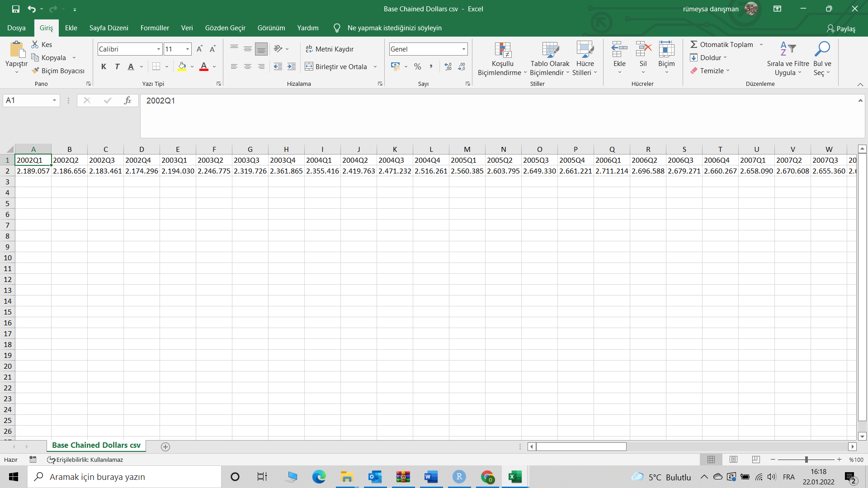868x488 pixels.
Task: Add a new sheet with plus icon
Action: pyautogui.click(x=165, y=446)
